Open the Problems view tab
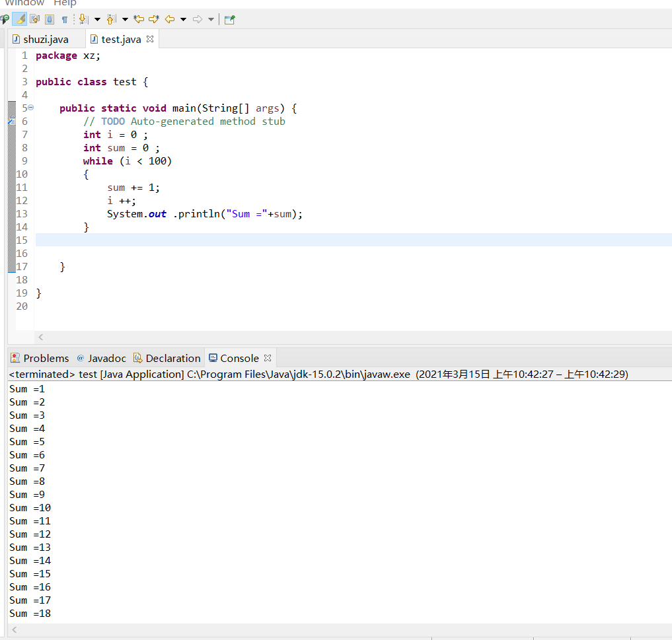 [40, 358]
